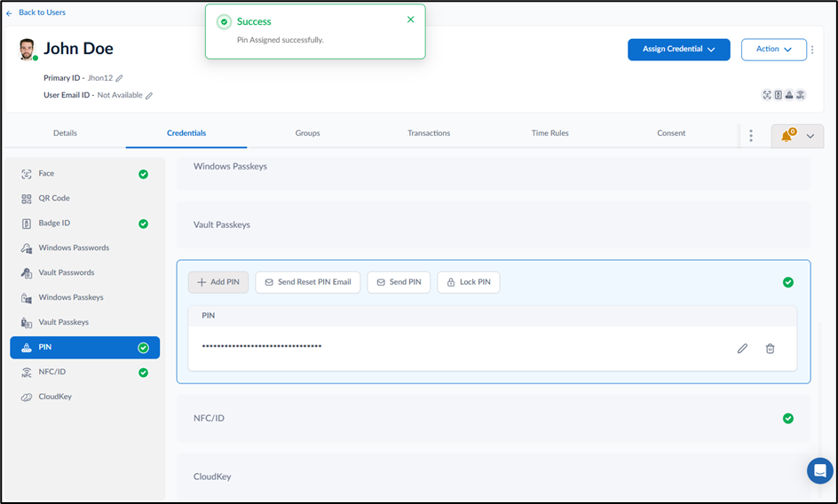
Task: Click the Back to Users link
Action: click(x=42, y=12)
